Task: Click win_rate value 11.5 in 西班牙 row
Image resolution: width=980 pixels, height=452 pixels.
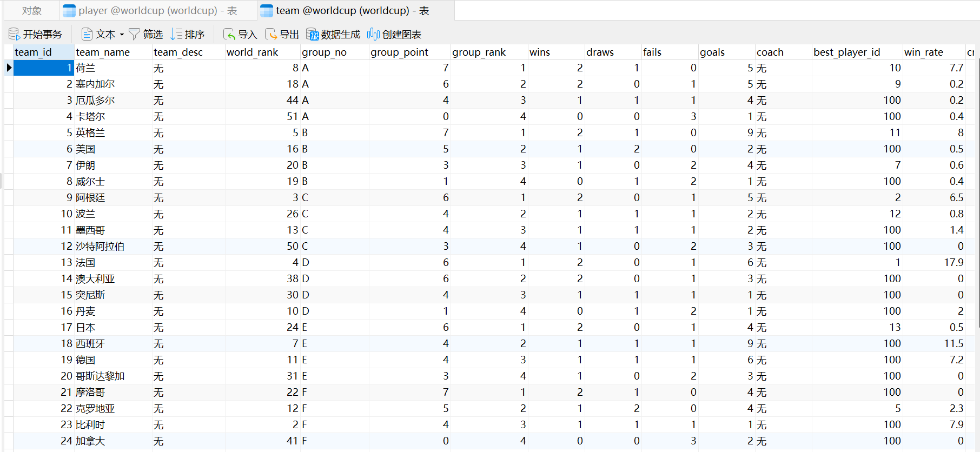Action: tap(934, 343)
